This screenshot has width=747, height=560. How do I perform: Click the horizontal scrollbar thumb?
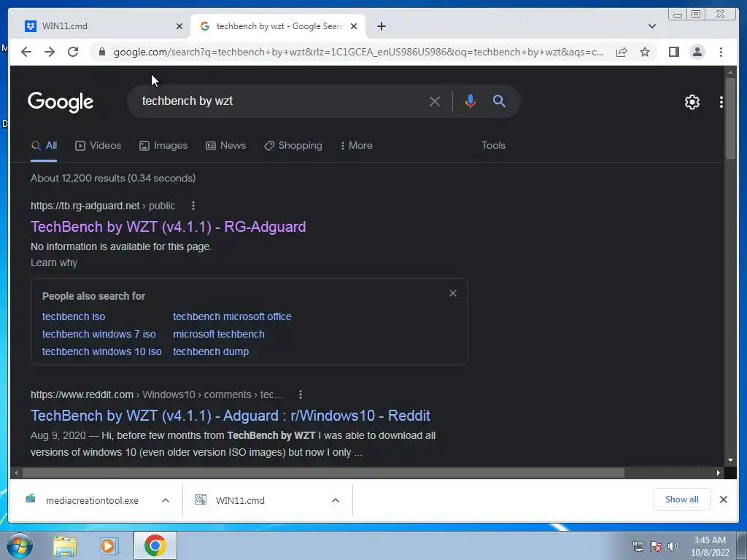click(323, 472)
